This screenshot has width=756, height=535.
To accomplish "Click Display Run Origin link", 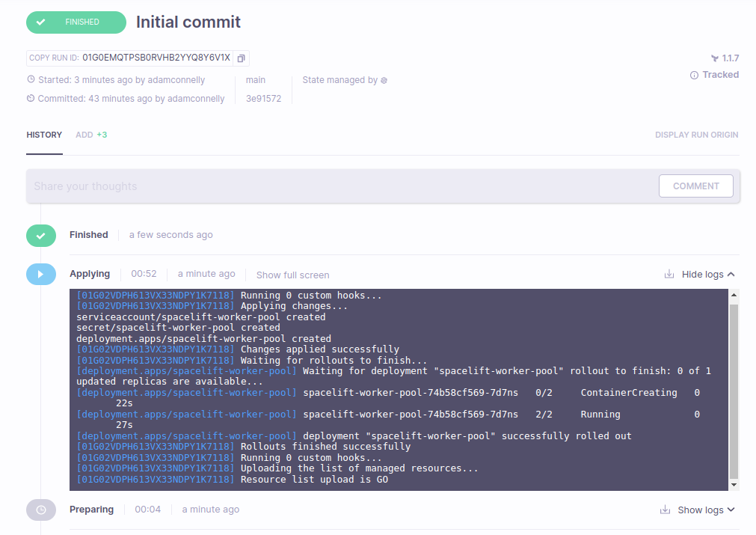I will click(696, 135).
